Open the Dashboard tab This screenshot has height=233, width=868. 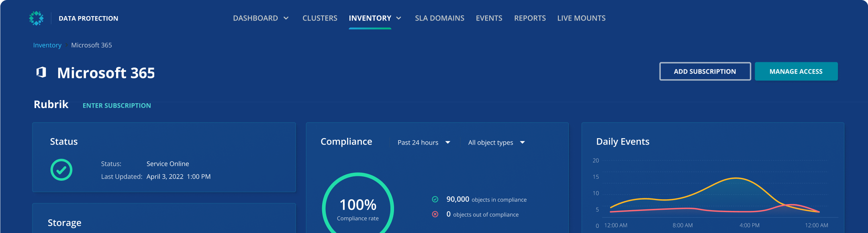pyautogui.click(x=255, y=18)
